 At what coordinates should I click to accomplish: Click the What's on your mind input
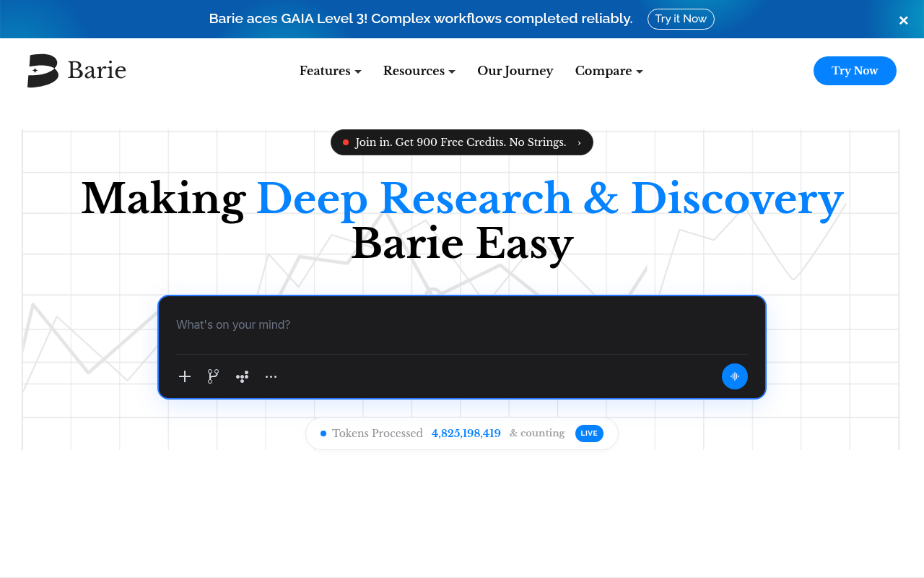click(462, 324)
